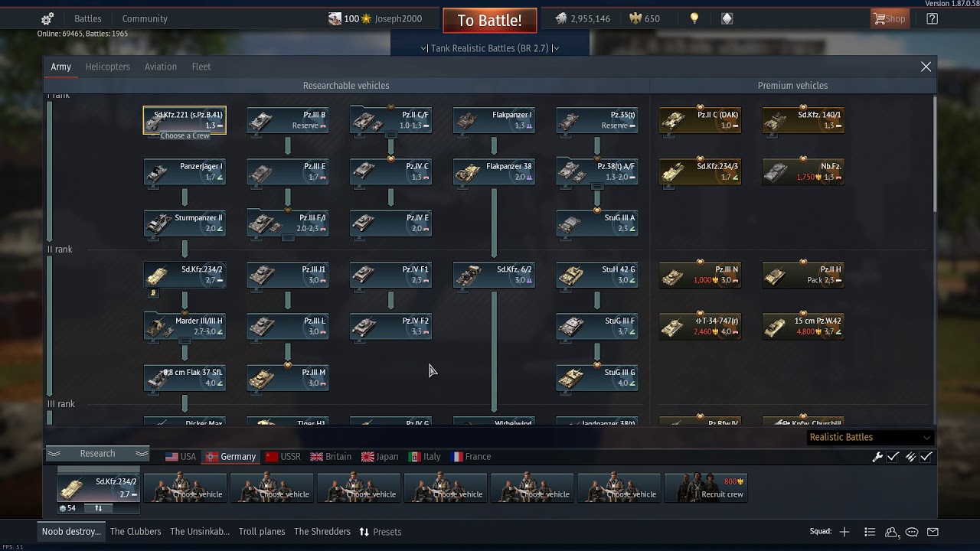Select the StuG III F vehicle
Screen dimensions: 980x551
[x=597, y=326]
